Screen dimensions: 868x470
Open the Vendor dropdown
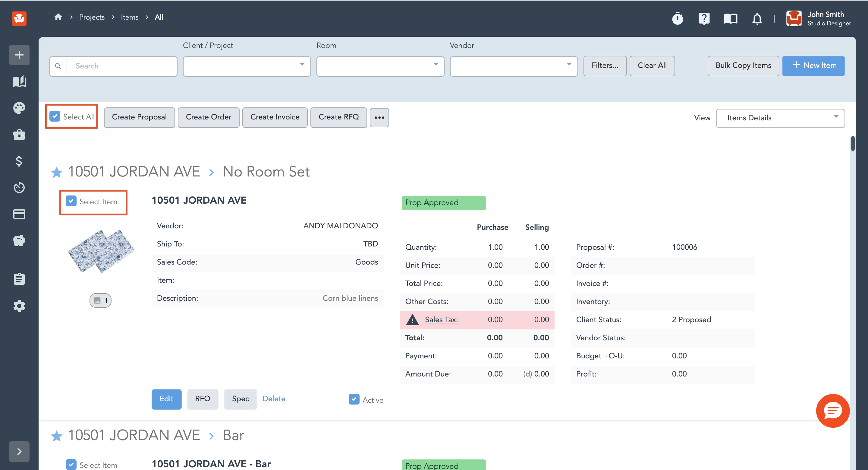(x=514, y=66)
